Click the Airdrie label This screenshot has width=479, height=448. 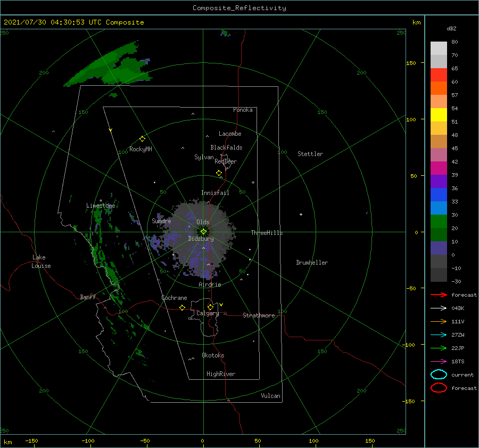tap(210, 284)
